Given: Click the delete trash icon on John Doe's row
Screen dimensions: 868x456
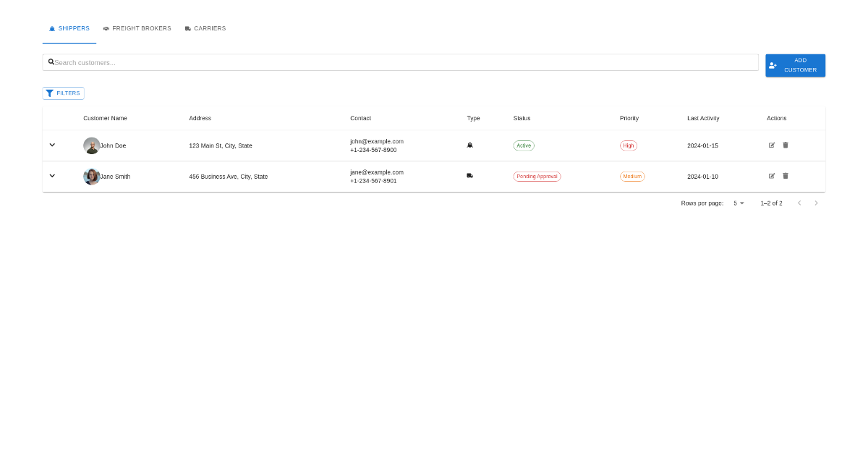Looking at the screenshot, I should (x=786, y=145).
